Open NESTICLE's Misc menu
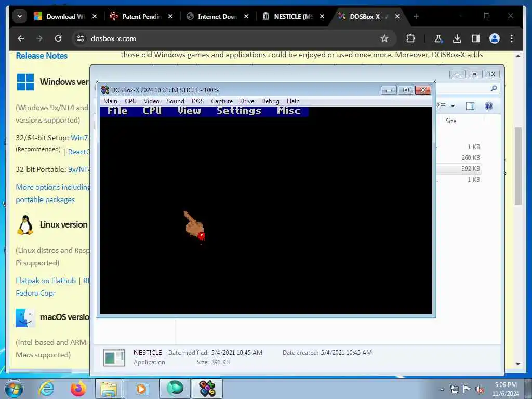This screenshot has width=532, height=399. coord(289,111)
